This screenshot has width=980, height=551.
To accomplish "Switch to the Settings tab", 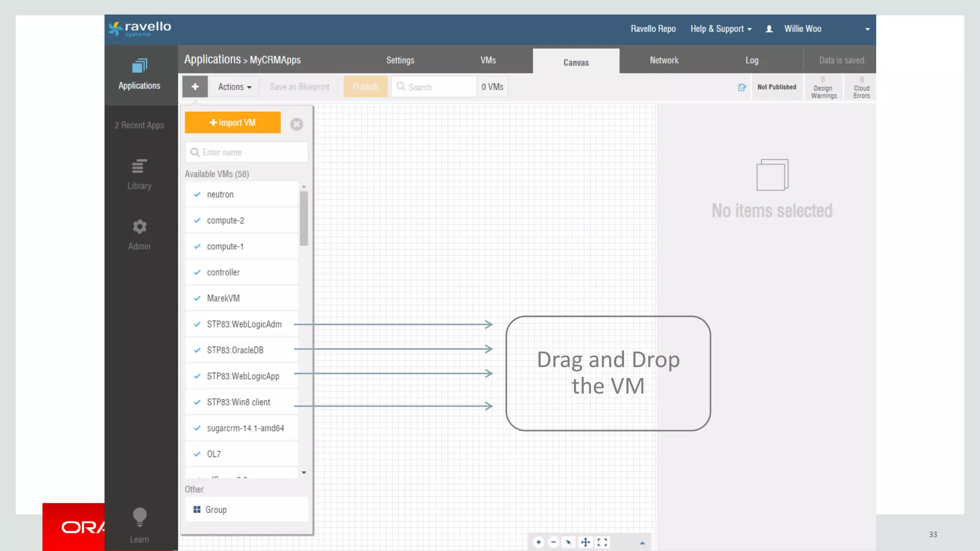I will (400, 60).
